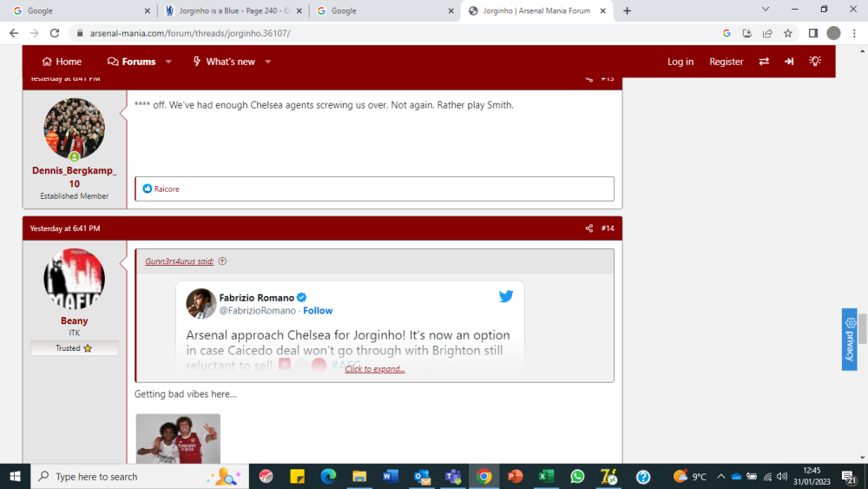This screenshot has height=489, width=868.
Task: Open the privacy settings side tab
Action: pyautogui.click(x=850, y=339)
